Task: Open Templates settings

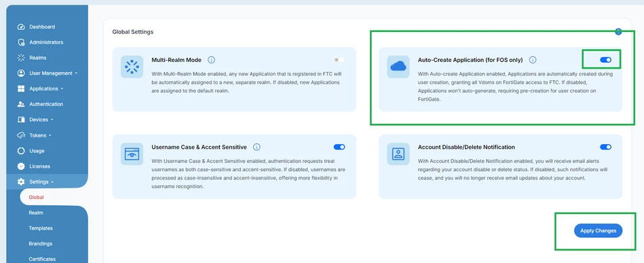Action: (x=41, y=228)
